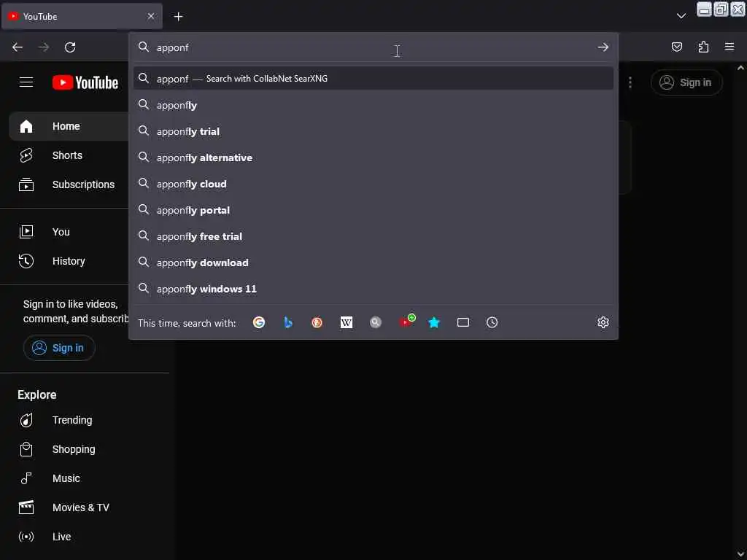The width and height of the screenshot is (747, 560).
Task: Expand the list all tabs chevron
Action: click(x=681, y=16)
